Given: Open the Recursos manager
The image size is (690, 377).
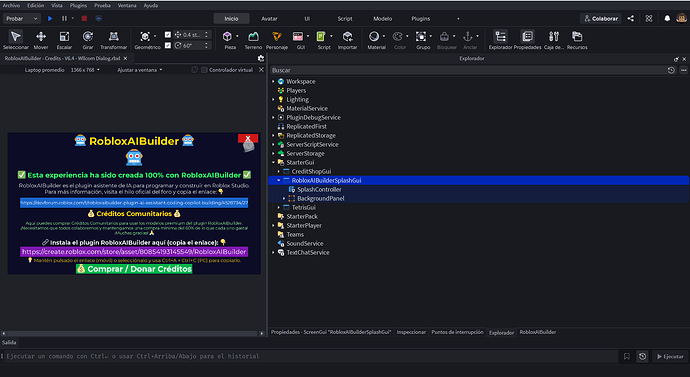Looking at the screenshot, I should tap(577, 40).
